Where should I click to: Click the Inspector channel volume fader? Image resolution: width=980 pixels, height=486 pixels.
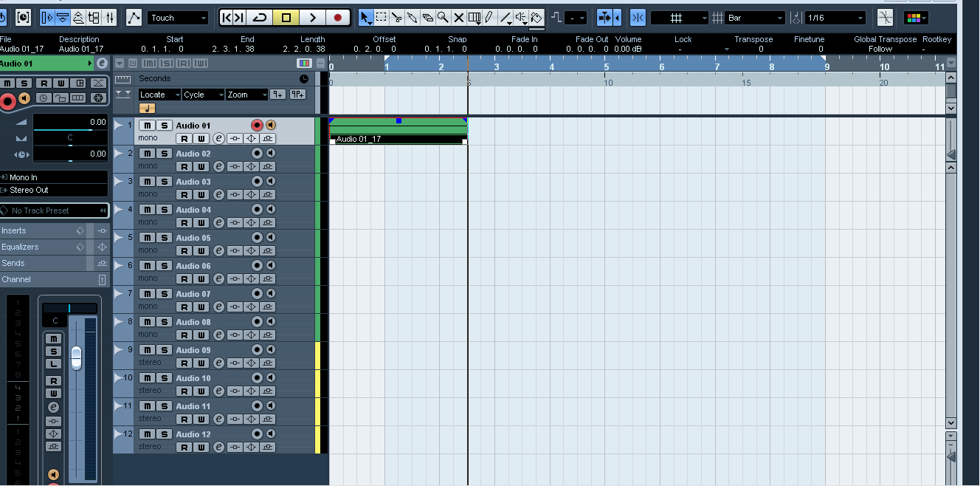(x=76, y=357)
